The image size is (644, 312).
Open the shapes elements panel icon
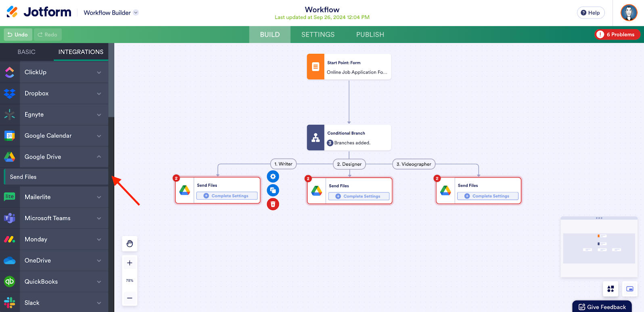(x=611, y=289)
